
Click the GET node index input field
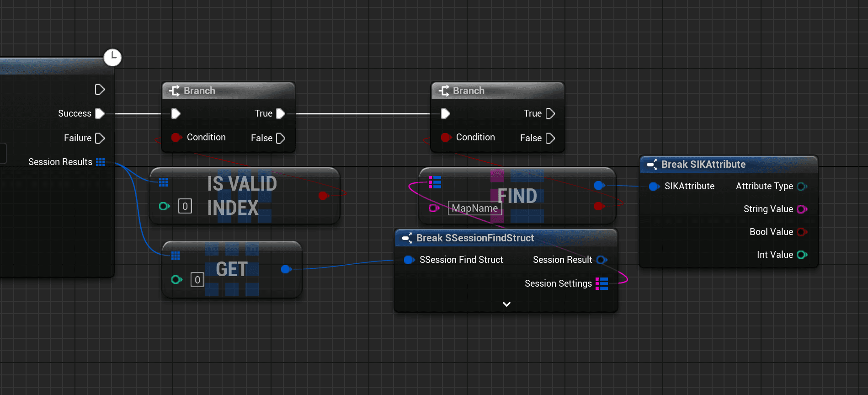coord(197,279)
